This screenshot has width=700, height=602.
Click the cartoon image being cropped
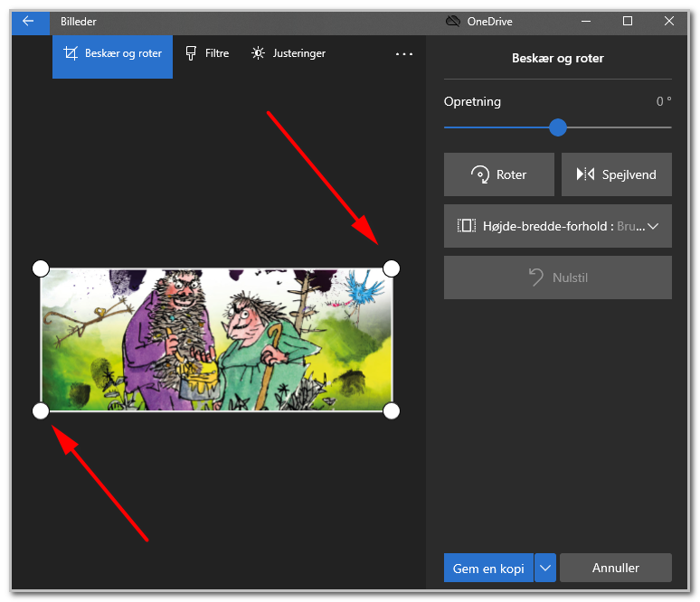[216, 340]
